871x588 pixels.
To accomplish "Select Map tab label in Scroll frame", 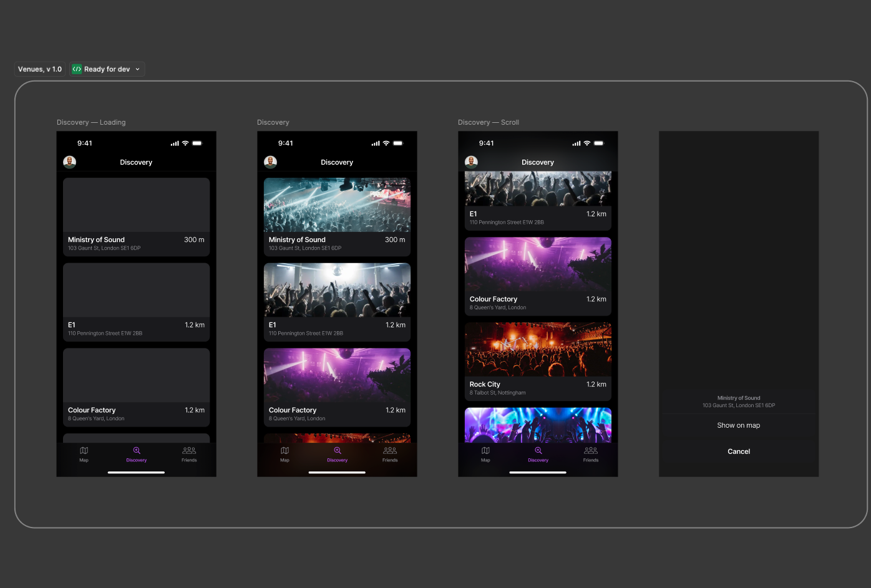I will pos(486,460).
